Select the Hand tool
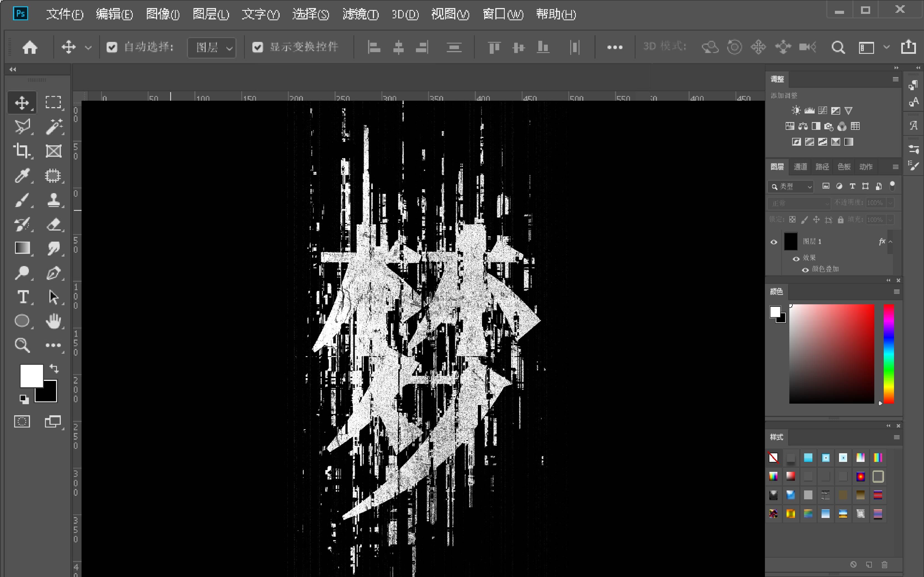924x577 pixels. click(54, 321)
